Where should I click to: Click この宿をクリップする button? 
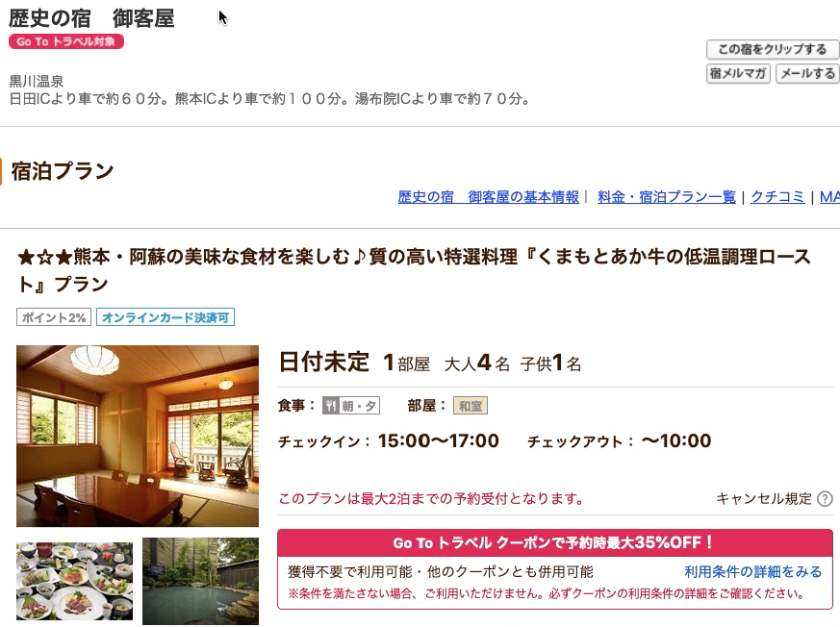[773, 49]
